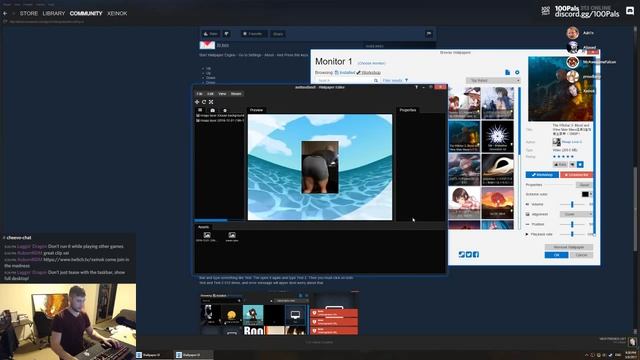Rate down the workshop item (thumbs down)
The height and width of the screenshot is (360, 640).
pyautogui.click(x=227, y=34)
